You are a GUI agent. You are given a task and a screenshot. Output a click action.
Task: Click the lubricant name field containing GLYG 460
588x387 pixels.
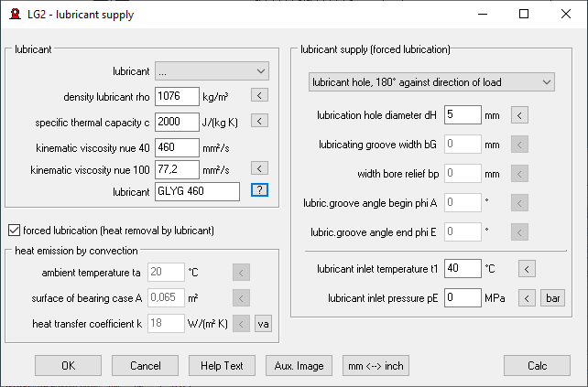tap(197, 191)
